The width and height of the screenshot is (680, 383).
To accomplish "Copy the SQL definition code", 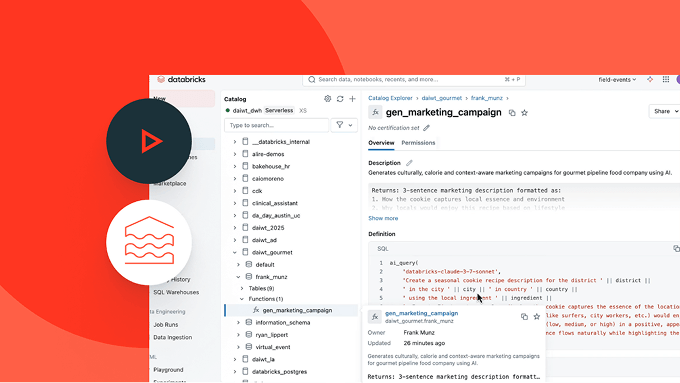I will 676,249.
